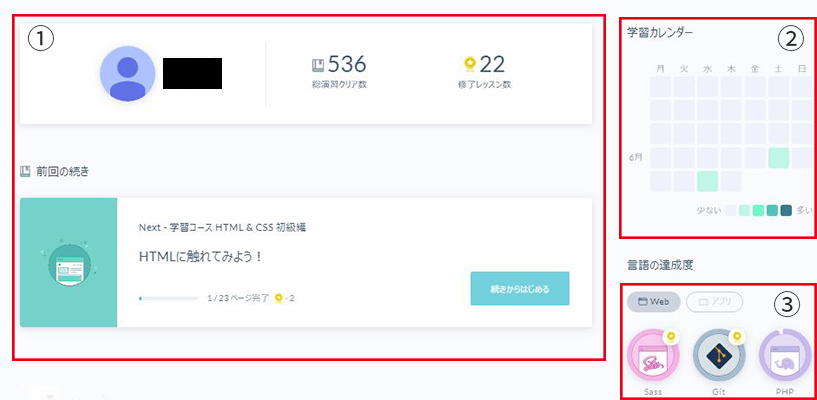Click the HTML lesson illustration thumbnail
The height and width of the screenshot is (400, 817).
pyautogui.click(x=69, y=262)
